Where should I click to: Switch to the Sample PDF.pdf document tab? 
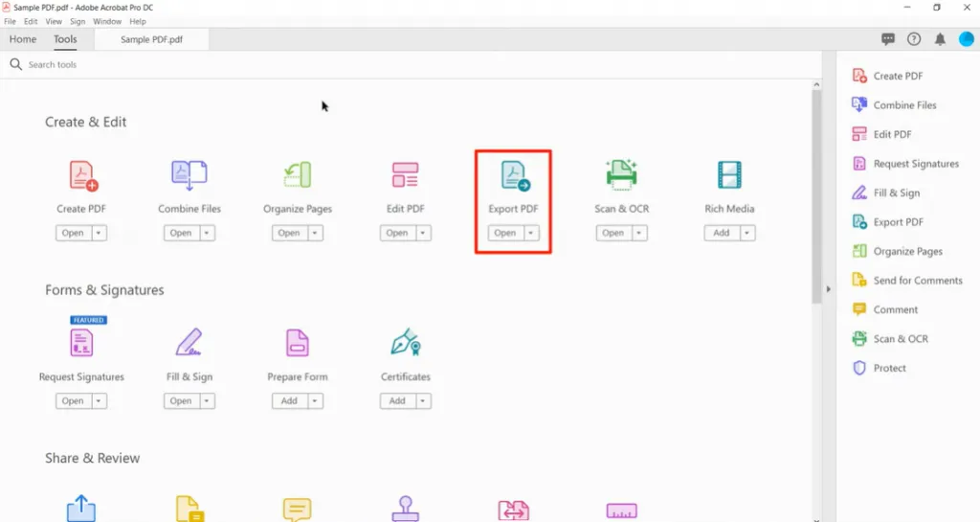151,39
